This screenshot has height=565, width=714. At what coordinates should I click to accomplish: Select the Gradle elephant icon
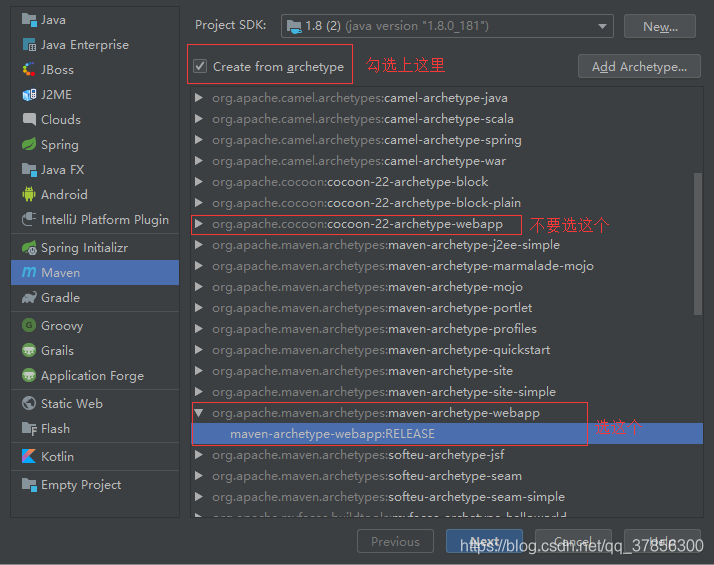[x=29, y=298]
